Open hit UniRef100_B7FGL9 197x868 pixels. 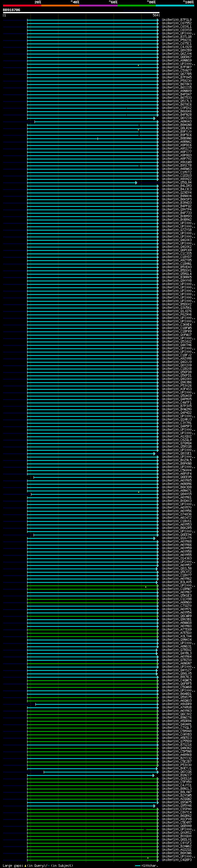[x=176, y=20]
